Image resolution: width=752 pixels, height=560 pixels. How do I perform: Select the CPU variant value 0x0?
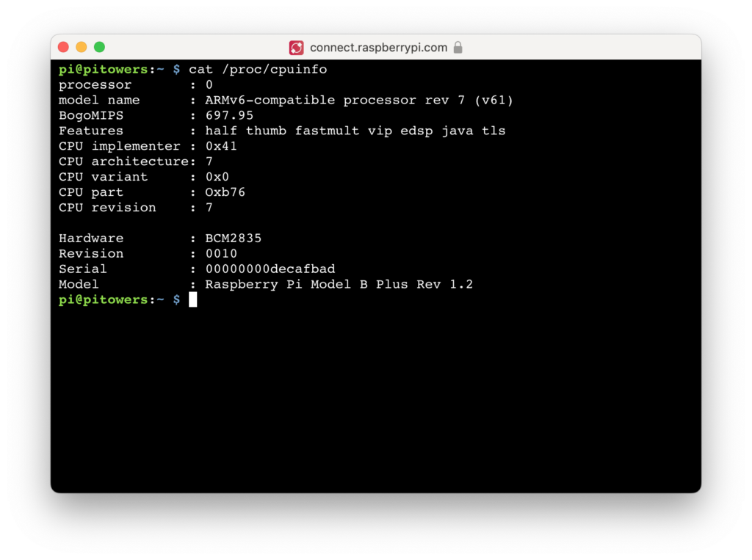pyautogui.click(x=216, y=177)
